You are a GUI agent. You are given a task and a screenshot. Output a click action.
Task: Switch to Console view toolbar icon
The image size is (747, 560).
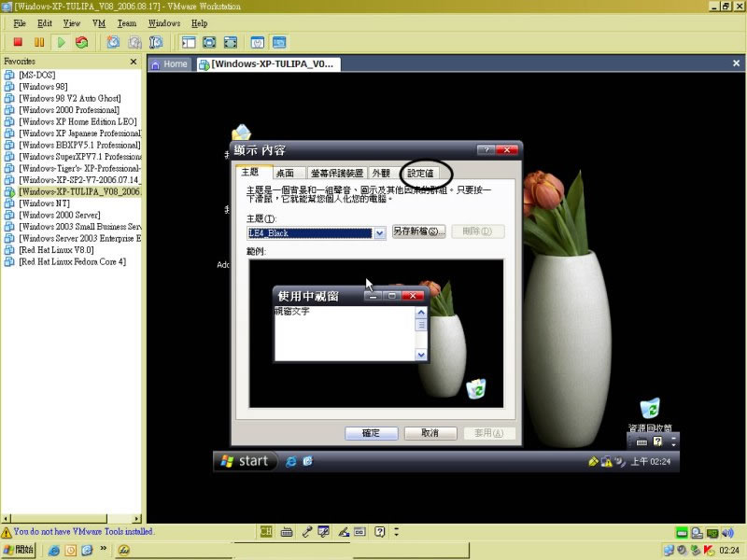[279, 42]
